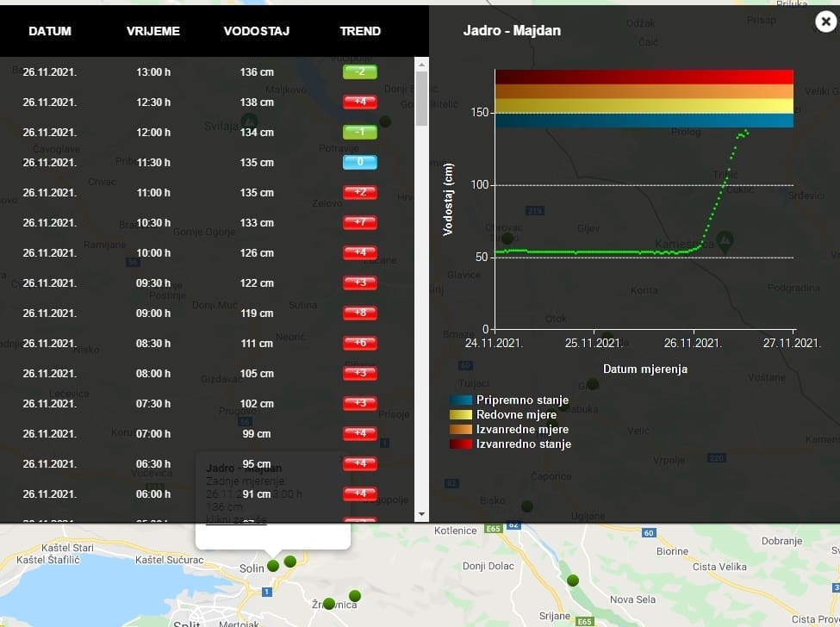
Task: Click the VRIJEME column header
Action: click(153, 31)
